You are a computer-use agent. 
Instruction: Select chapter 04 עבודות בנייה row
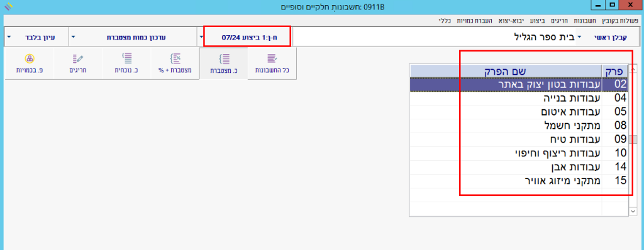(x=518, y=98)
